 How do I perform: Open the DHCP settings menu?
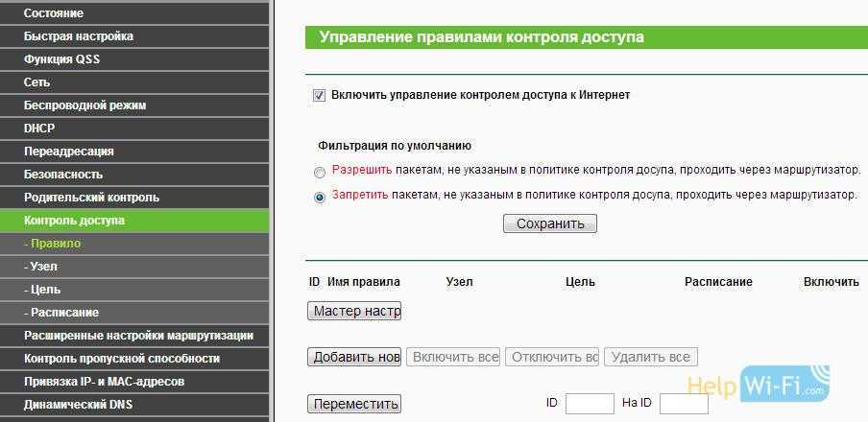[39, 129]
